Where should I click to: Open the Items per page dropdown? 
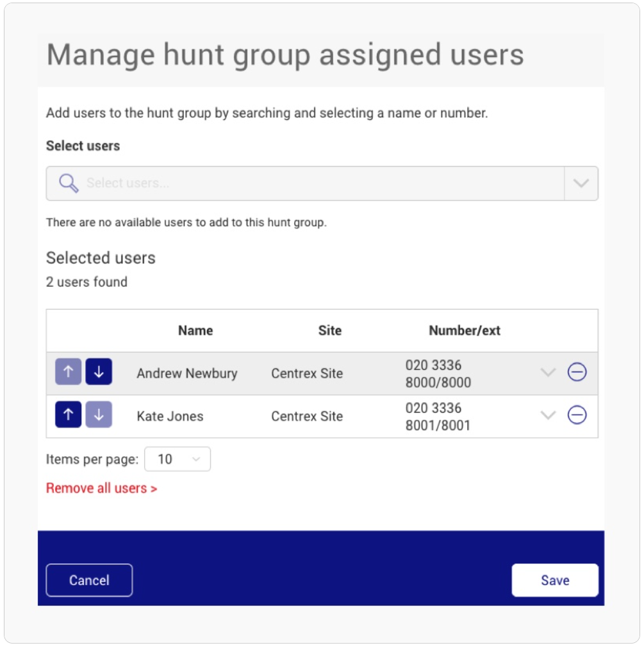(x=178, y=459)
